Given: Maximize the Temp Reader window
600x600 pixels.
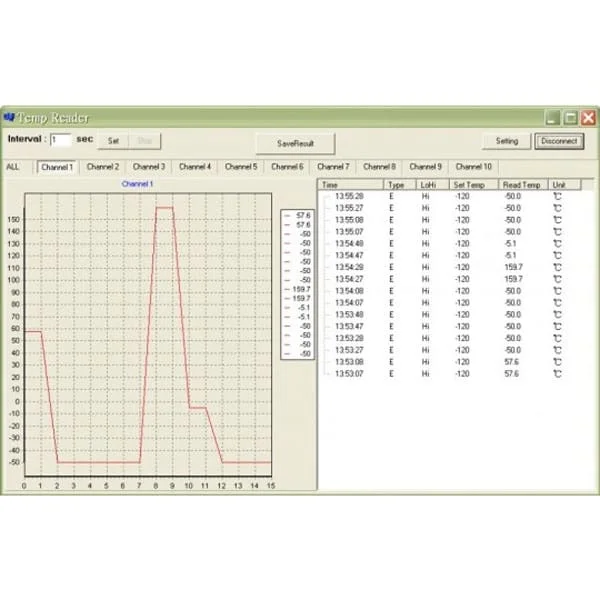Looking at the screenshot, I should click(x=570, y=117).
